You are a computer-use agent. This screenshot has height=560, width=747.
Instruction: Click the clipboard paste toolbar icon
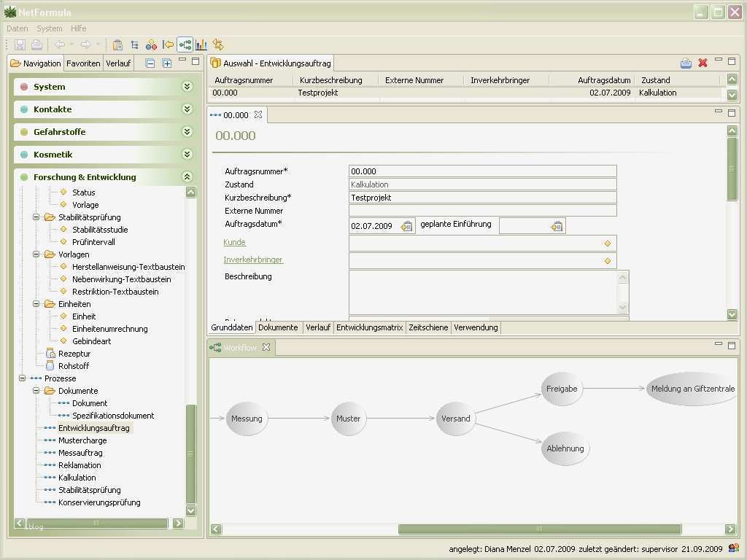coord(117,45)
